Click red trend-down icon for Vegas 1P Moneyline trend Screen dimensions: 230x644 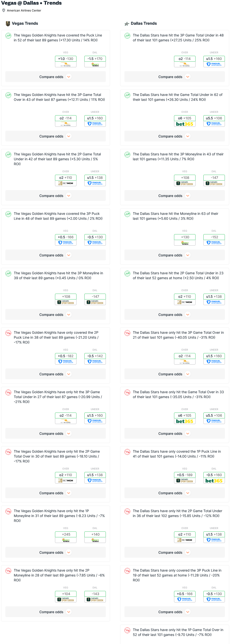pyautogui.click(x=8, y=511)
